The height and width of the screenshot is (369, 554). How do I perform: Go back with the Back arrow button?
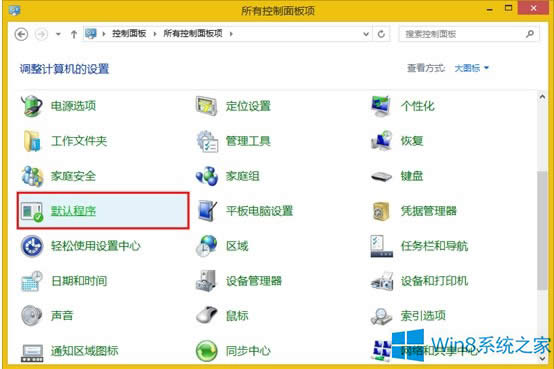click(21, 34)
